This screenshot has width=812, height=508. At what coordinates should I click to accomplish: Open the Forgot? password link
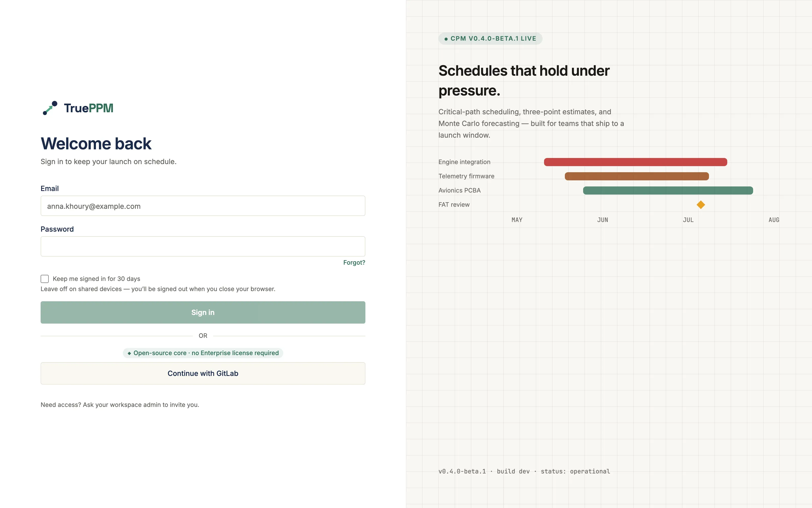click(x=354, y=262)
